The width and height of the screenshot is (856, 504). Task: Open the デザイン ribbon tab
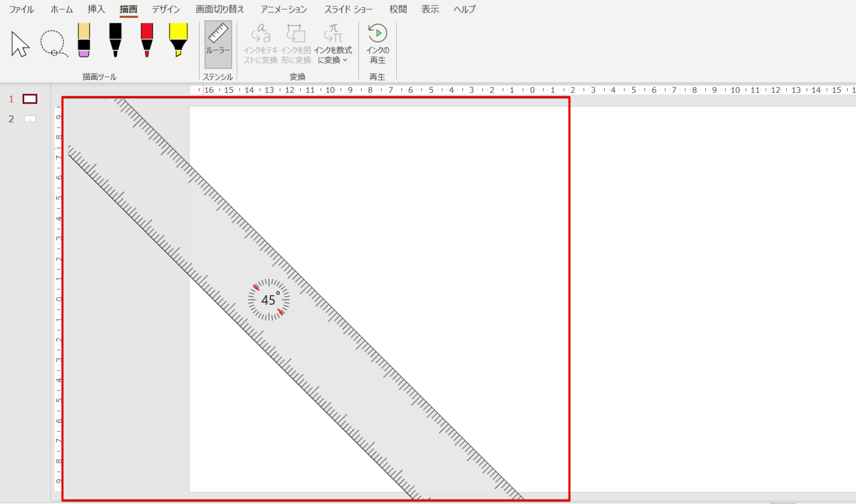coord(166,9)
